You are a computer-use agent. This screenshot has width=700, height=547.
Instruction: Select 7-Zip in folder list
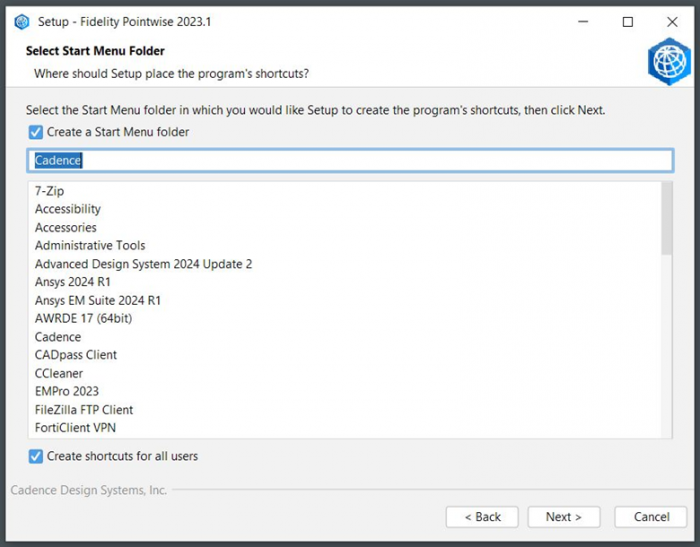click(x=50, y=191)
